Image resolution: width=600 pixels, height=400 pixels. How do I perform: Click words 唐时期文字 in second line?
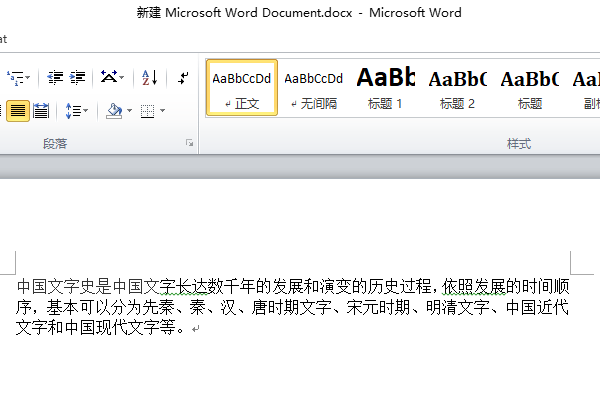[291, 307]
